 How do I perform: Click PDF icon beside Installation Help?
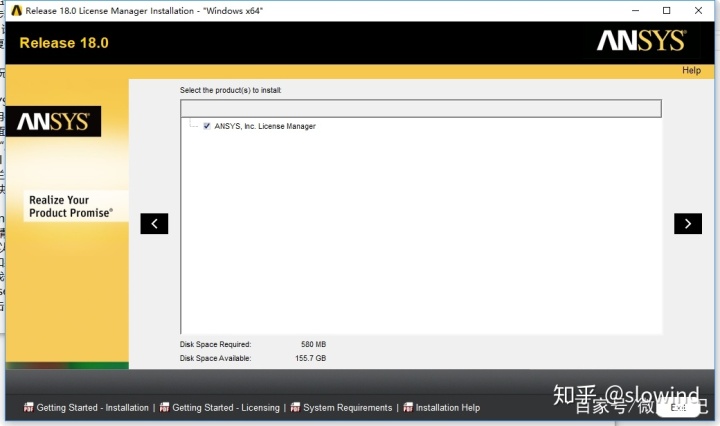pyautogui.click(x=408, y=407)
